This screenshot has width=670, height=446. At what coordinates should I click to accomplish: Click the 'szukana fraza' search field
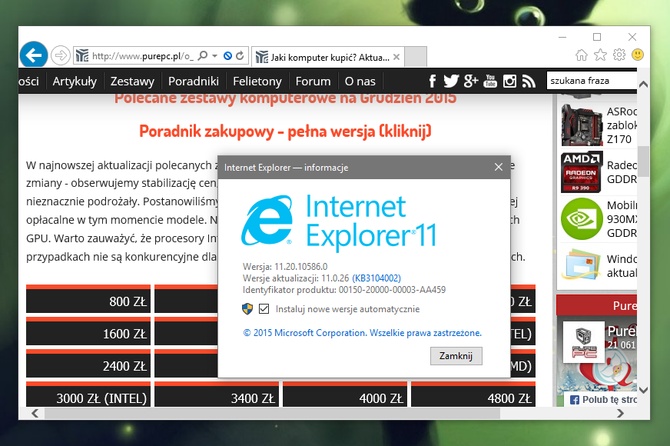point(592,81)
